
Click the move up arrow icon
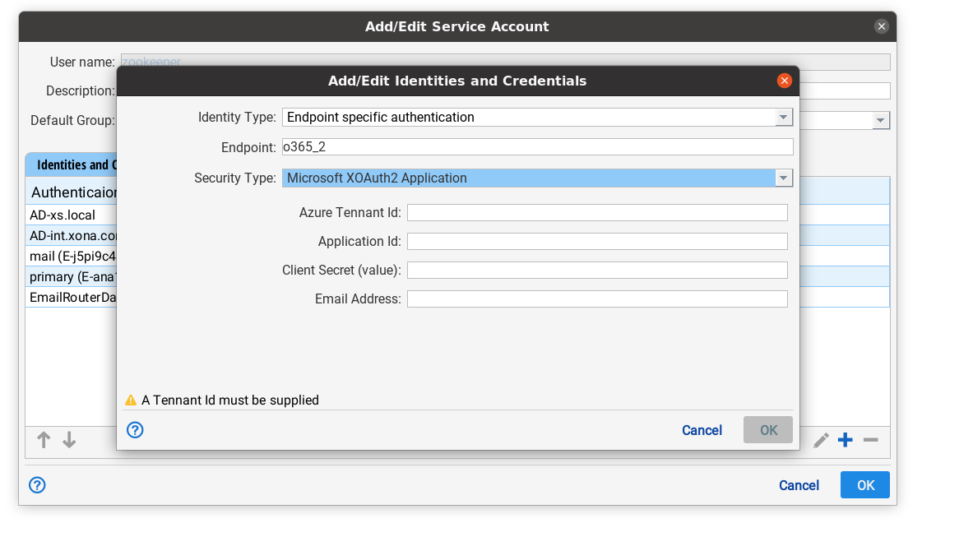click(44, 440)
